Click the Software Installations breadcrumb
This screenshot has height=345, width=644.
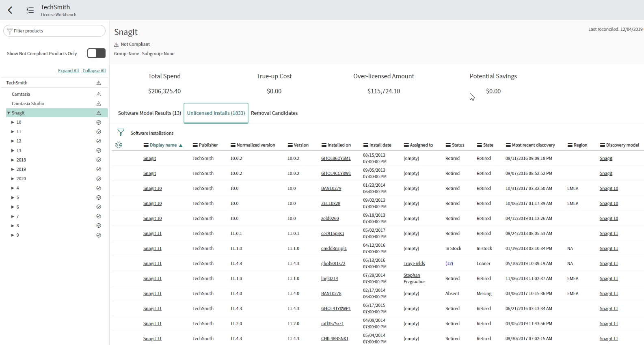tap(152, 133)
